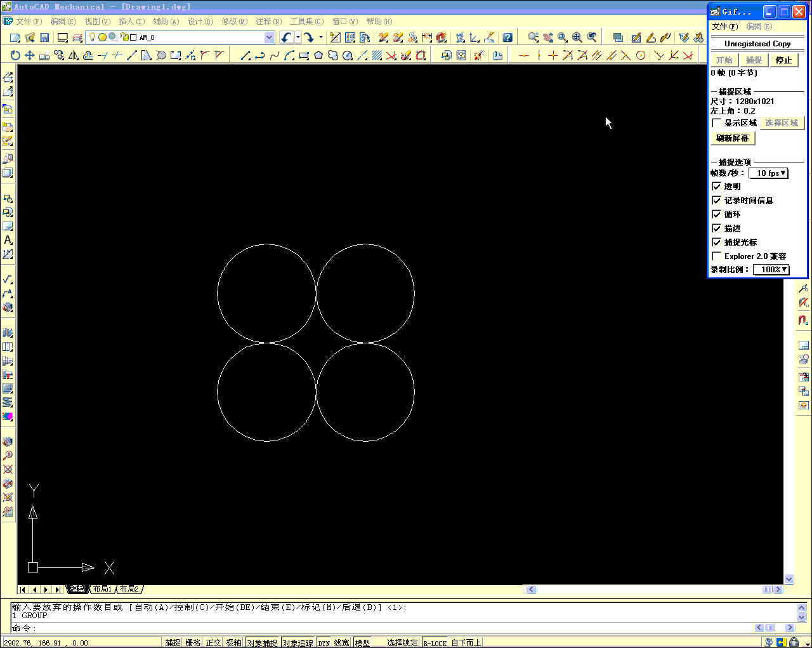Choose the Chamfer tool icon

tap(219, 55)
